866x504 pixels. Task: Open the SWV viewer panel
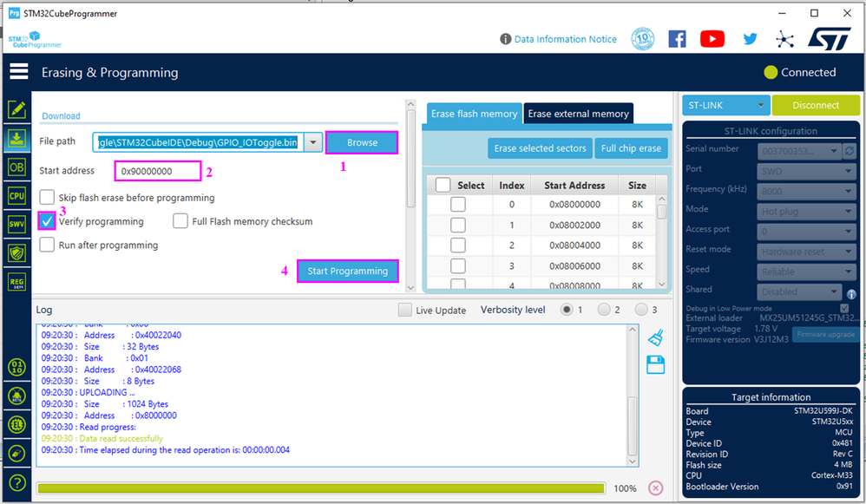click(16, 224)
